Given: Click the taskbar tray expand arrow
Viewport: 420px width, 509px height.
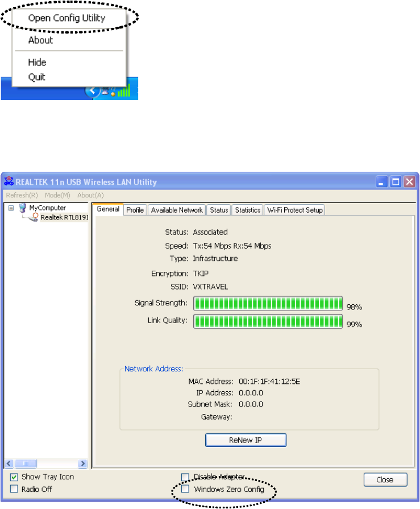Looking at the screenshot, I should 92,91.
